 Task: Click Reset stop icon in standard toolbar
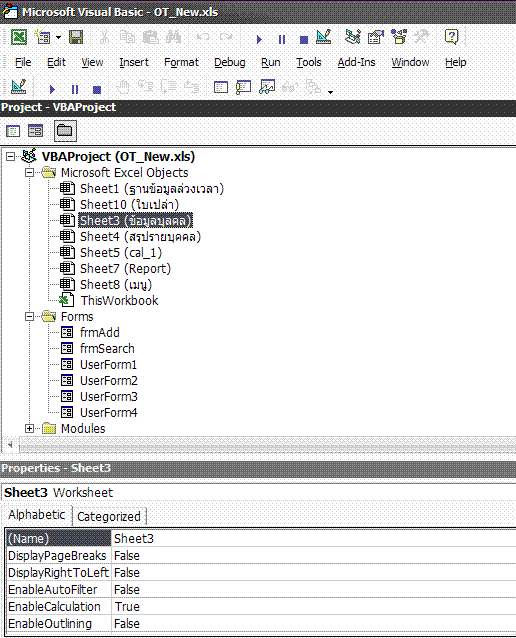[304, 39]
